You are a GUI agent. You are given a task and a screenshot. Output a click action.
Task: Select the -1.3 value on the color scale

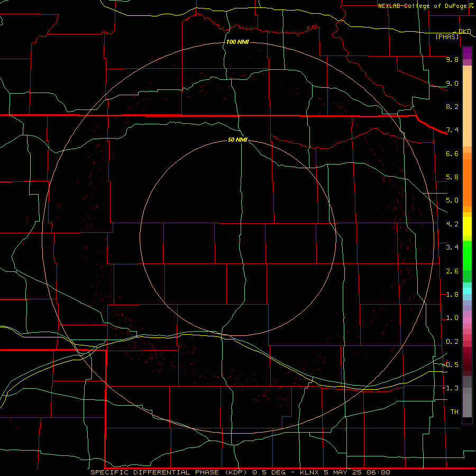[x=451, y=388]
